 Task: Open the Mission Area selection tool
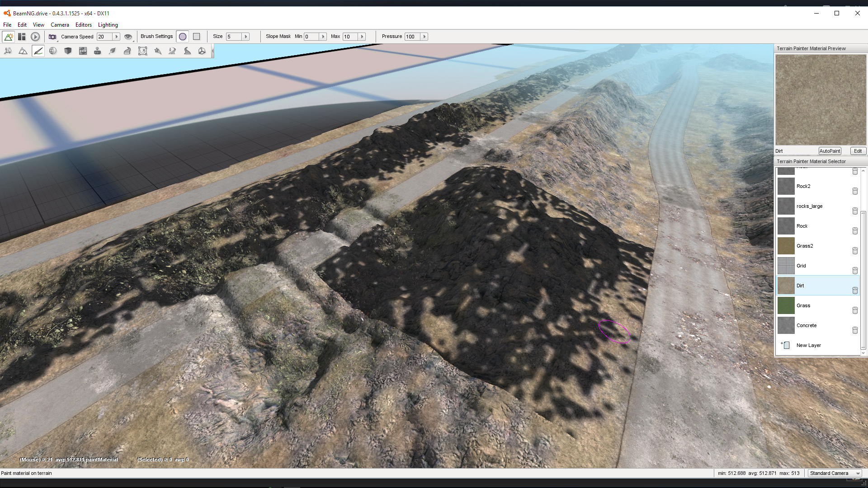142,51
